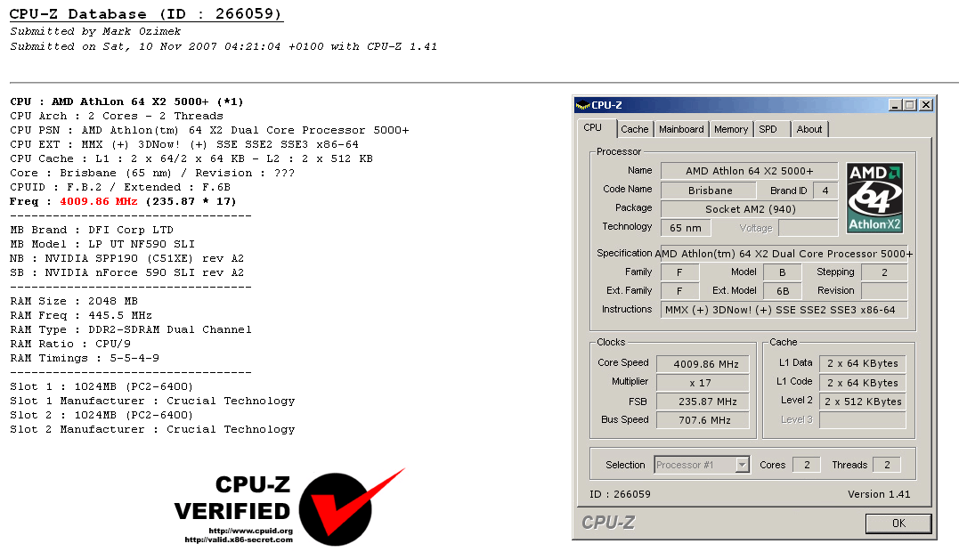Select the CPU tab

coord(593,128)
